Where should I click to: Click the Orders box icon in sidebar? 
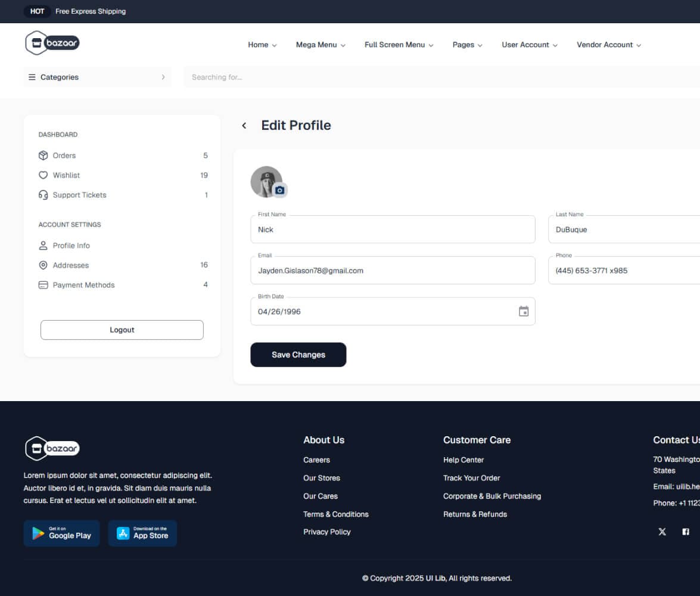(43, 156)
